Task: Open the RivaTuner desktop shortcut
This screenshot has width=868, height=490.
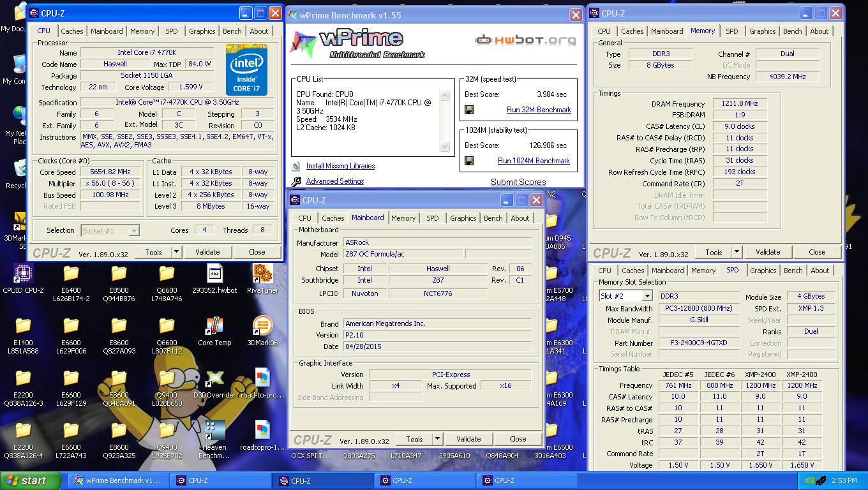Action: click(262, 274)
